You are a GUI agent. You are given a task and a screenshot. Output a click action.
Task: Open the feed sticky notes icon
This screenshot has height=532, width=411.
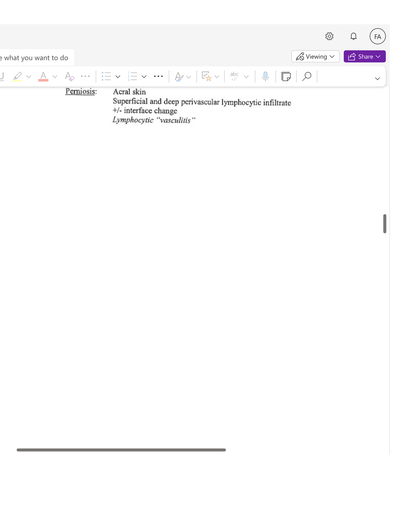point(286,76)
